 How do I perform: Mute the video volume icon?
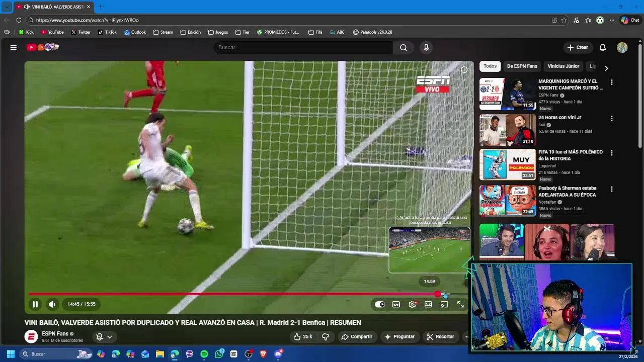(x=52, y=304)
